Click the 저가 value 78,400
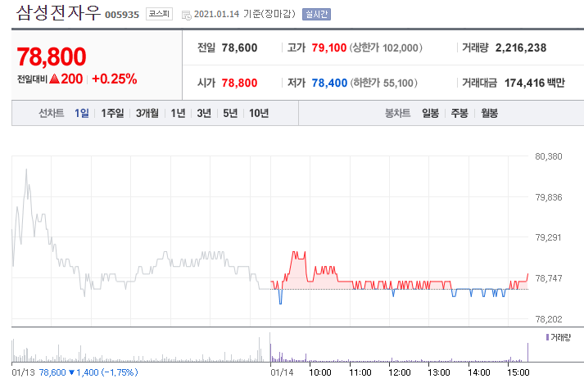 [x=329, y=83]
